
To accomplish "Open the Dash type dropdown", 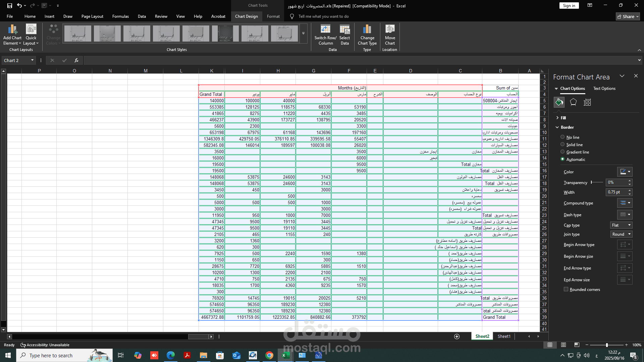I will [625, 215].
